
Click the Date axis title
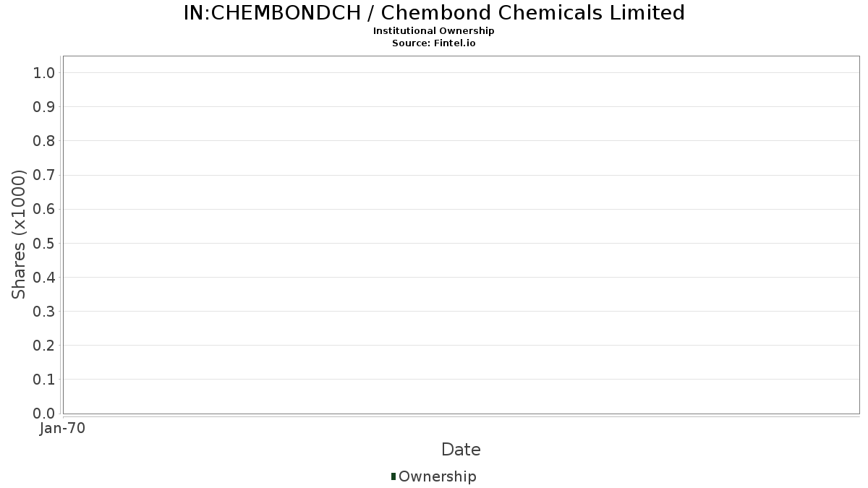pos(461,450)
